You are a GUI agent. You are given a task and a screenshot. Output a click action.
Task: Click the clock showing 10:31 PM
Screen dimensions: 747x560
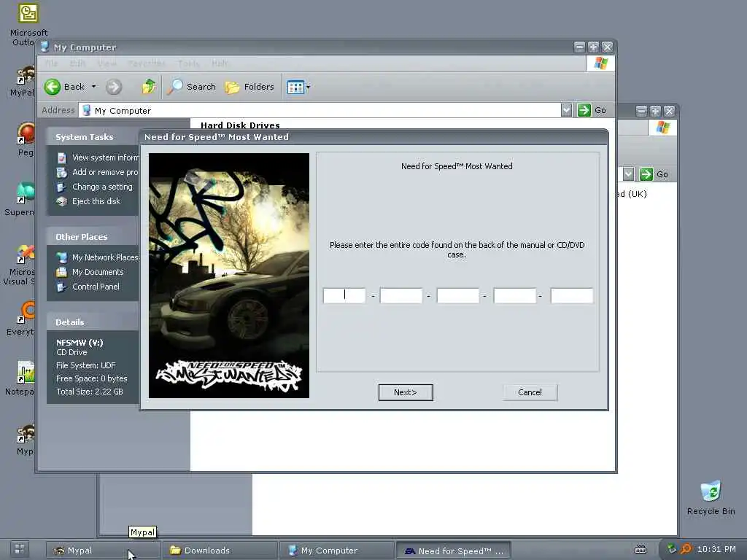pos(716,549)
